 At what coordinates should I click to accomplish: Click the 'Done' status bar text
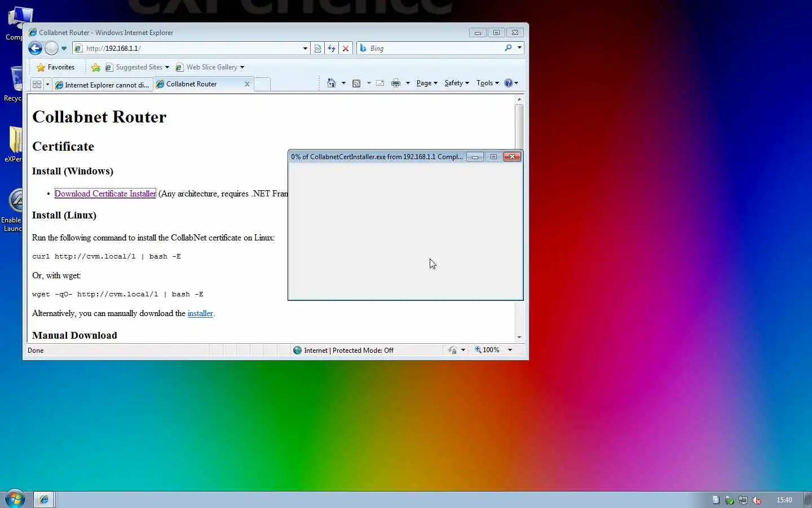coord(36,351)
